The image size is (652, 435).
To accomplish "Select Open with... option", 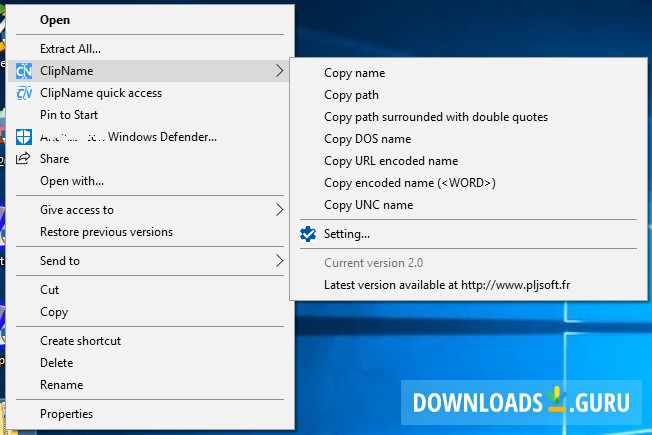I will [x=150, y=181].
